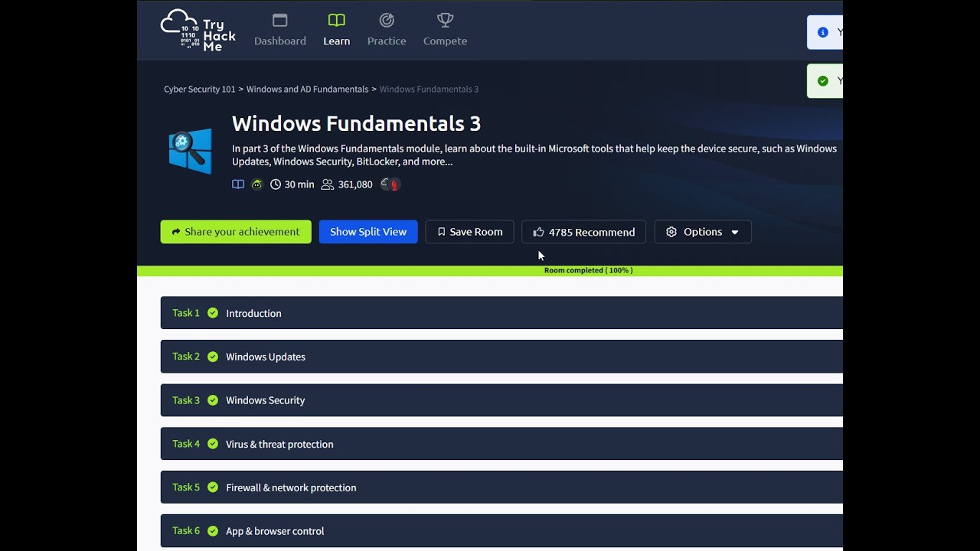Click the 4785 Recommend button
Screen dimensions: 980x551
(x=583, y=232)
